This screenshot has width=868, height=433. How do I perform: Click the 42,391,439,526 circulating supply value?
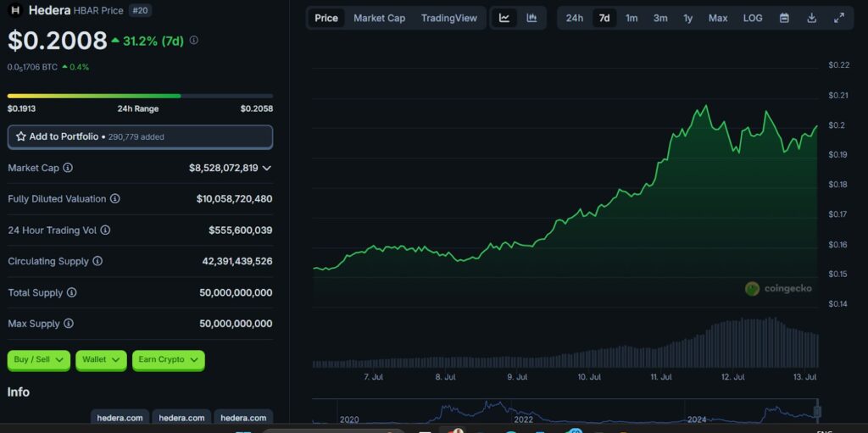point(237,261)
